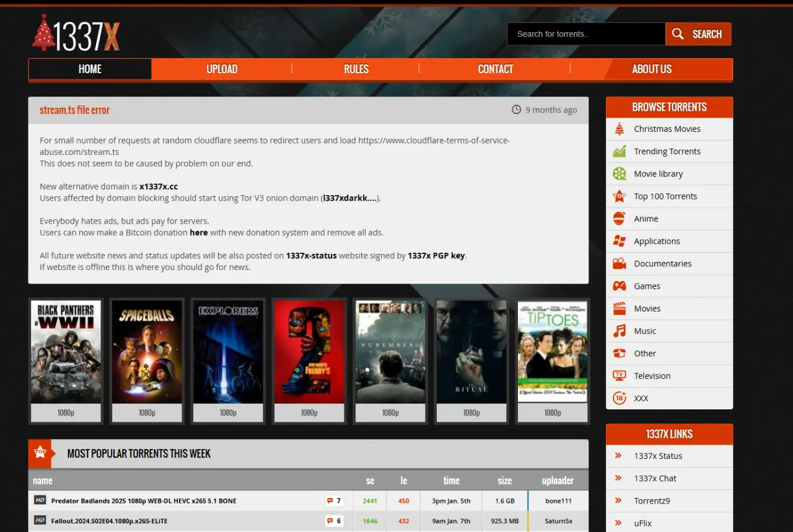Click the TOP star badge icon
The height and width of the screenshot is (532, 793).
pos(40,453)
